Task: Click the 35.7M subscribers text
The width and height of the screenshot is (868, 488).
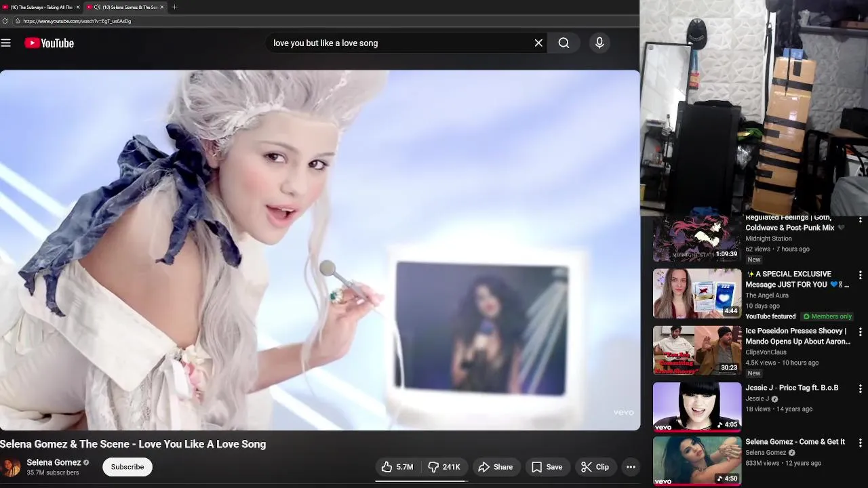Action: pyautogui.click(x=53, y=472)
